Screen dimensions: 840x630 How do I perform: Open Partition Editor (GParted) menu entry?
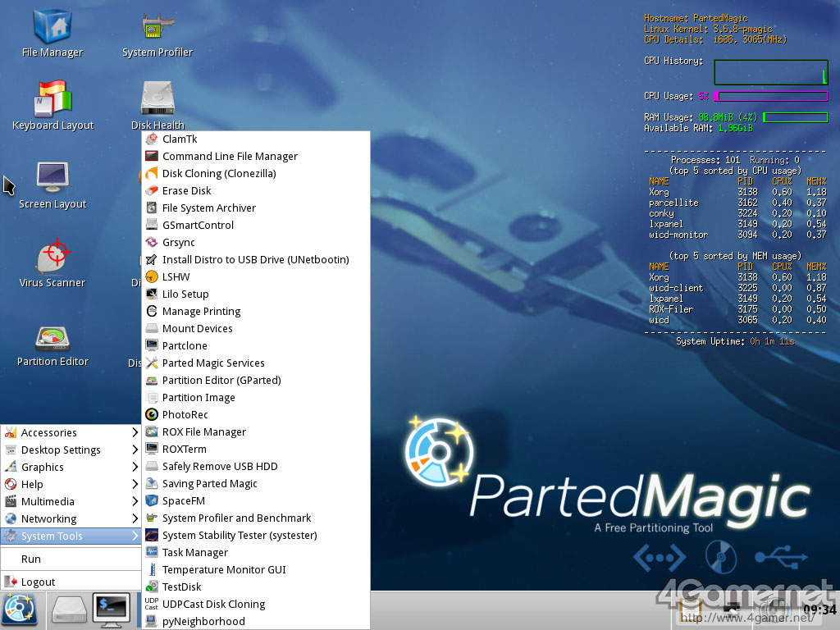coord(256,381)
